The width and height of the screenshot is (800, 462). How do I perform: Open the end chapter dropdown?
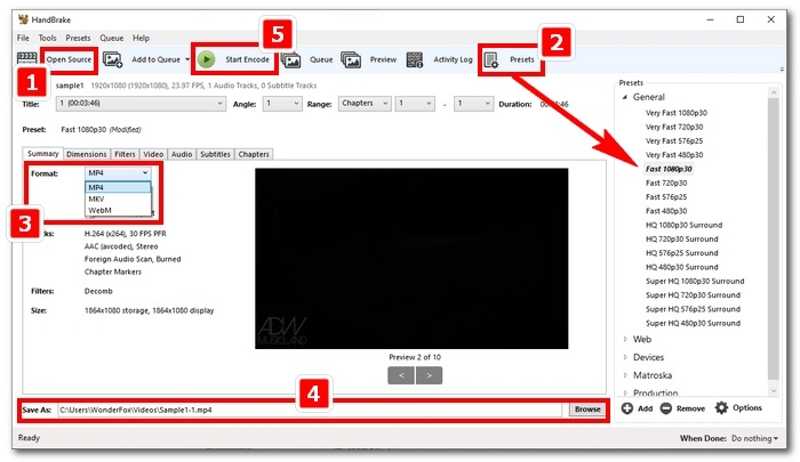[473, 104]
